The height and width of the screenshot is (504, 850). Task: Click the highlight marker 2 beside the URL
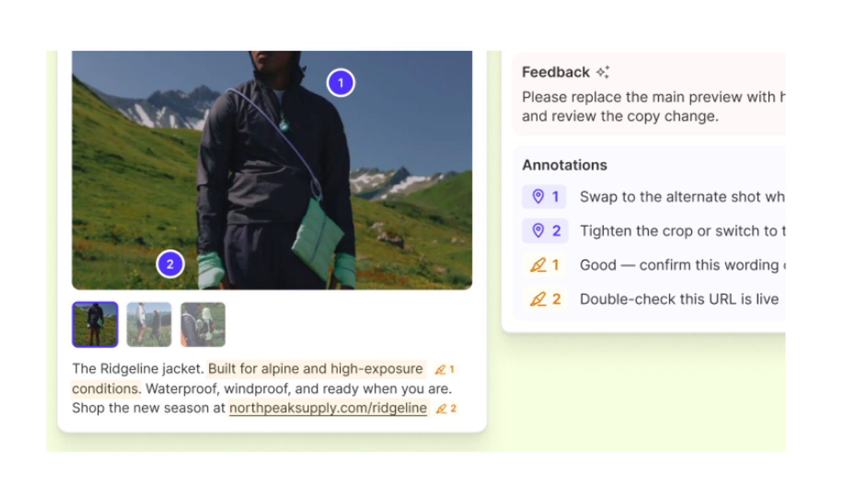coord(446,408)
